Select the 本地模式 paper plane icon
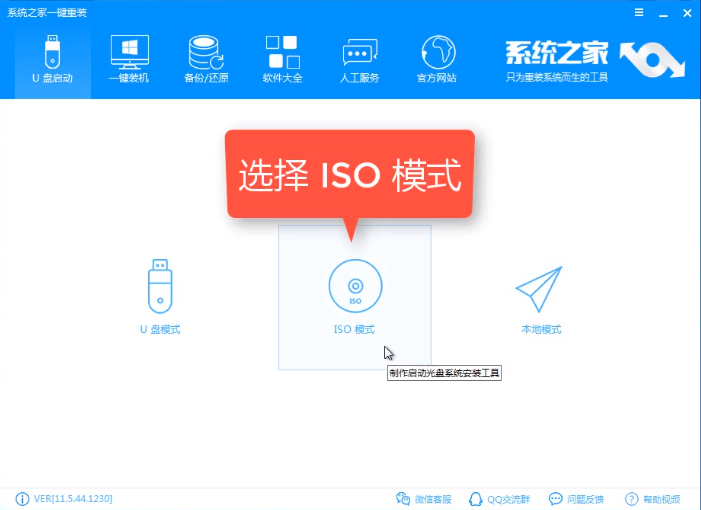Image resolution: width=701 pixels, height=510 pixels. click(x=539, y=289)
